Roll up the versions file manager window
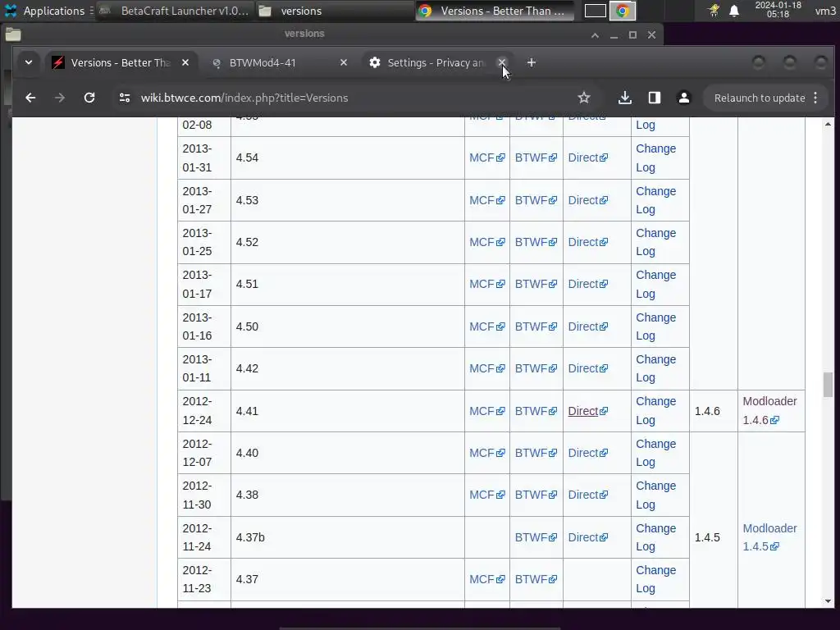 pyautogui.click(x=596, y=34)
